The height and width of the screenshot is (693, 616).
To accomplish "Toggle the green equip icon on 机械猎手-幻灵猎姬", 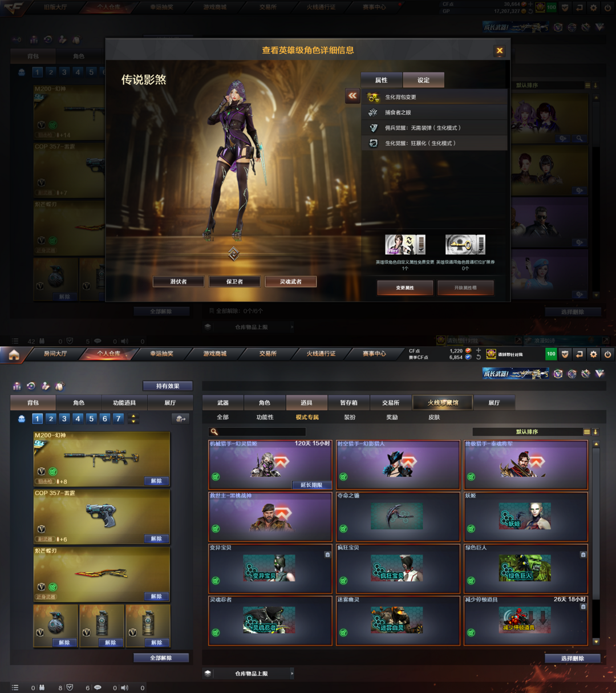I will [x=216, y=477].
